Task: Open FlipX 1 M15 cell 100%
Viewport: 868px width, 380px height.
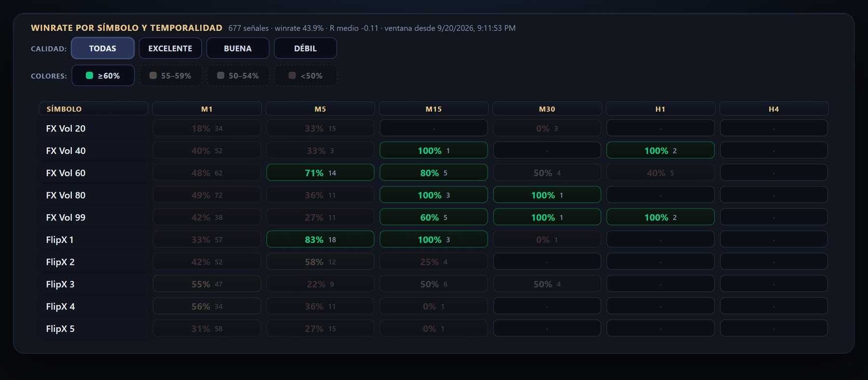Action: click(x=434, y=239)
